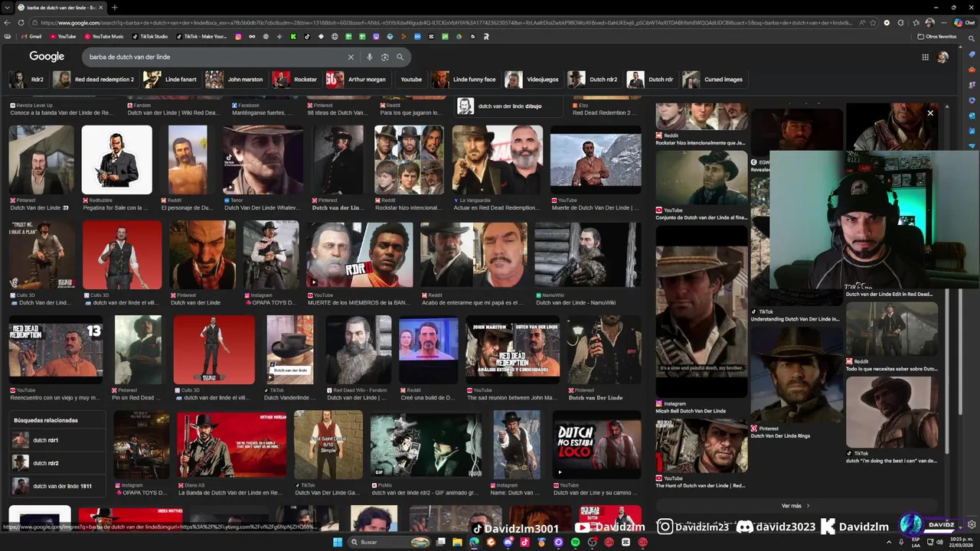Start voice search with microphone icon

tap(370, 57)
